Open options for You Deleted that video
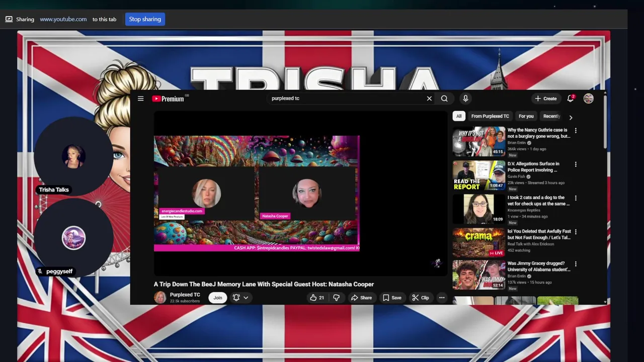Screen dimensions: 644x362 pos(576,232)
